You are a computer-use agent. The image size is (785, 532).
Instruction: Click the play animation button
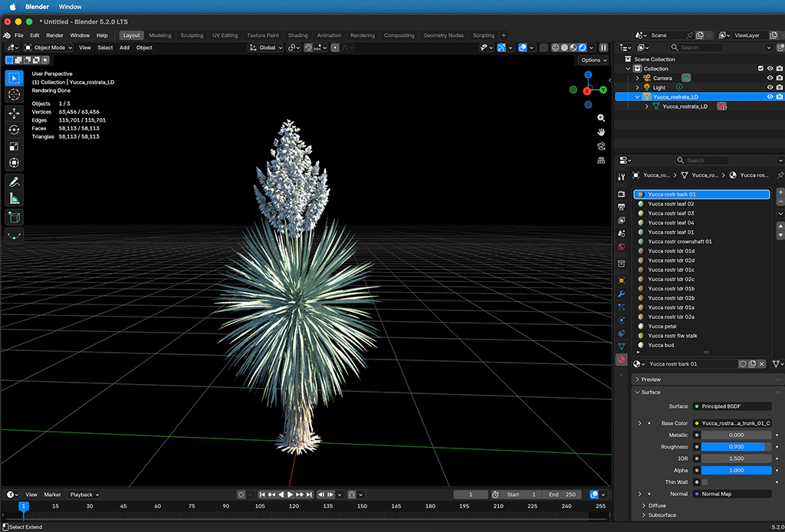[291, 494]
